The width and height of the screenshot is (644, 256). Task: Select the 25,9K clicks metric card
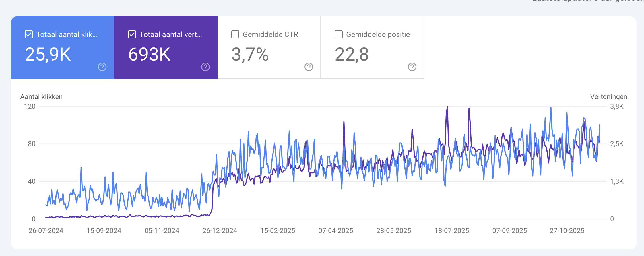click(x=63, y=47)
